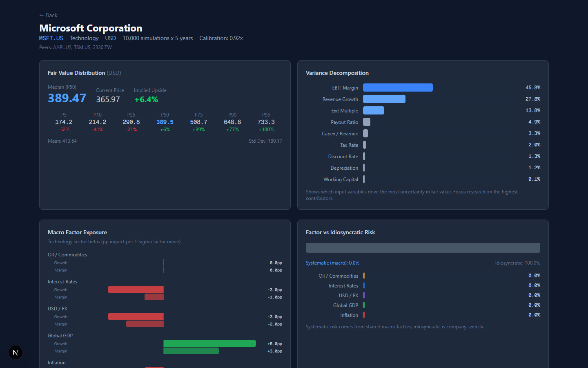Click the +5.0pp Global GDP value
This screenshot has width=588, height=368.
point(275,344)
